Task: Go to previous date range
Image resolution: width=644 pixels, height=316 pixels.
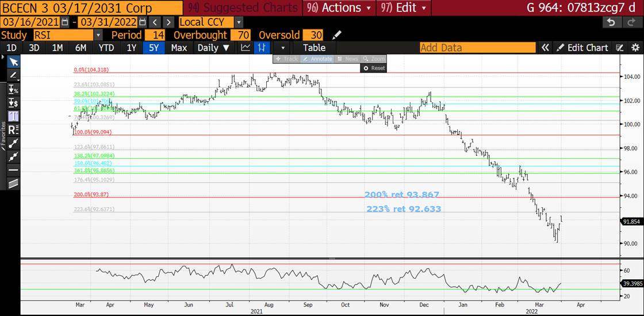Action: tap(155, 22)
